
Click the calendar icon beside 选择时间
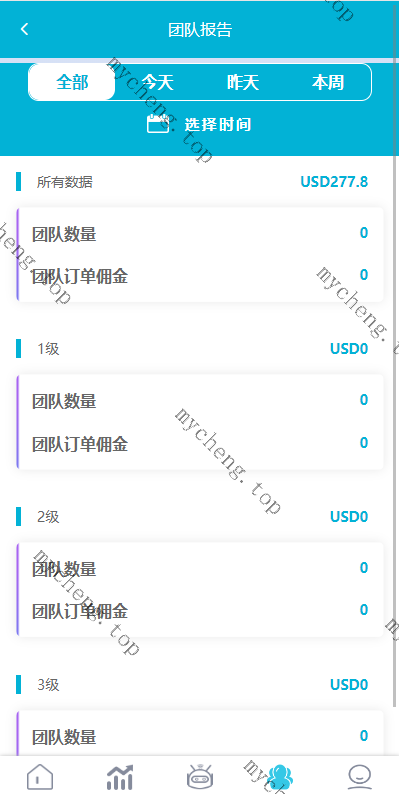pos(158,124)
